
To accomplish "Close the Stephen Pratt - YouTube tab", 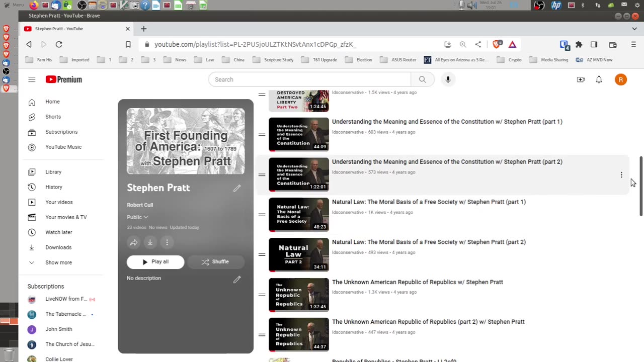I will (x=127, y=29).
